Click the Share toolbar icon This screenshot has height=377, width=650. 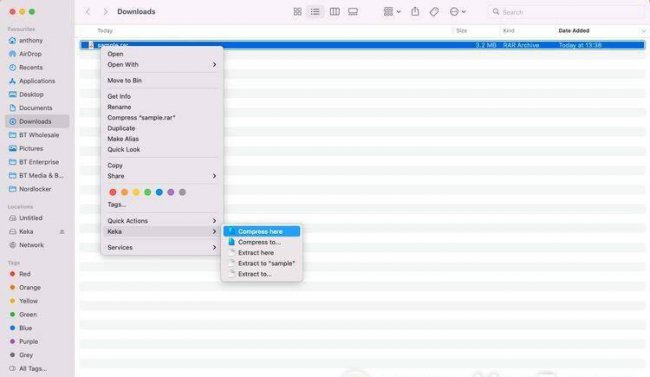click(415, 12)
